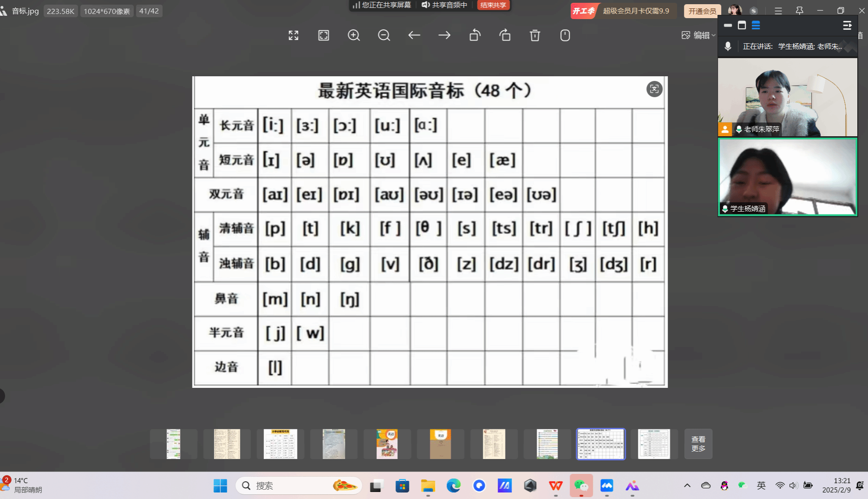868x499 pixels.
Task: Click the 开通会员 membership button
Action: 702,11
